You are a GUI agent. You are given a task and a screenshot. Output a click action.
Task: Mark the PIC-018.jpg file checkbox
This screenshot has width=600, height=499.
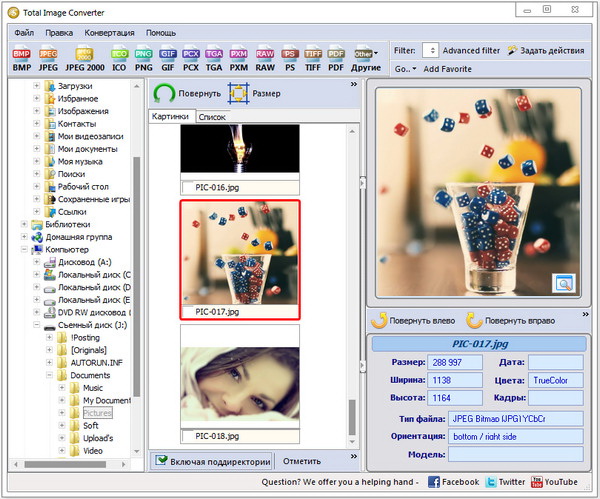187,436
